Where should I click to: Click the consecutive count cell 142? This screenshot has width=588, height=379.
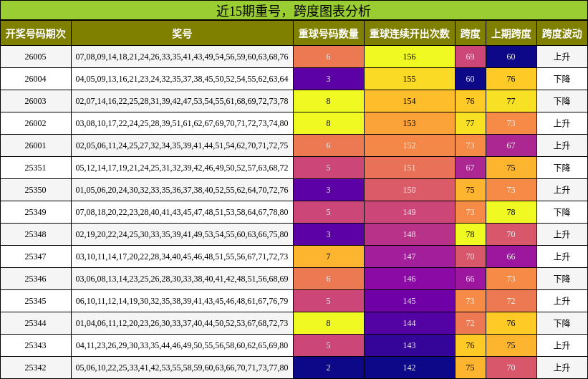pos(410,368)
